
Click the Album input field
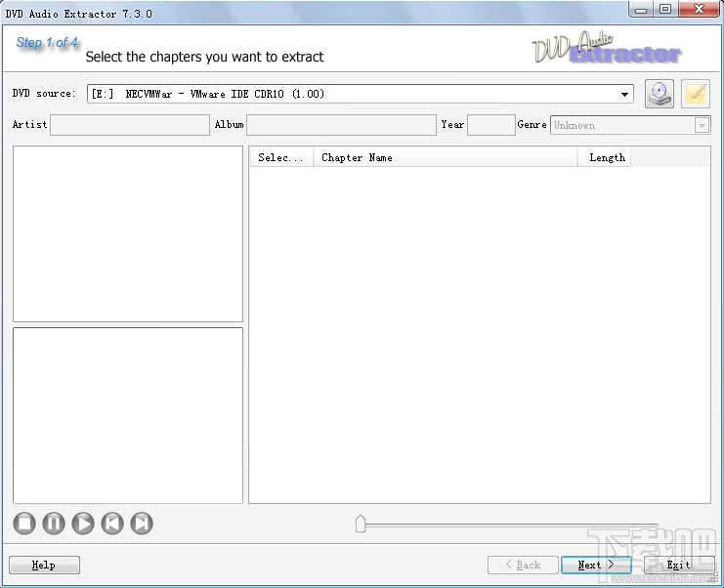point(341,125)
